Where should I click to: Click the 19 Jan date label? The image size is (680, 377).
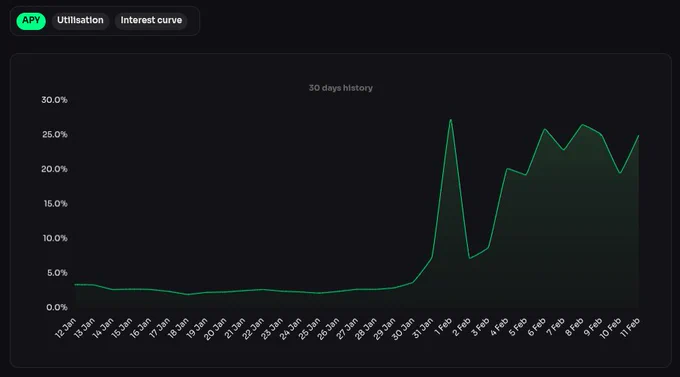pos(197,328)
